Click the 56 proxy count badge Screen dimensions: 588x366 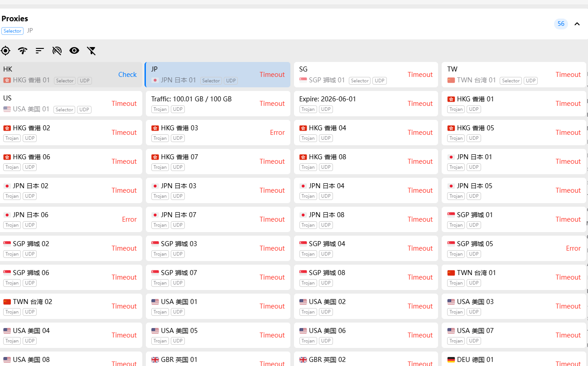coord(561,24)
